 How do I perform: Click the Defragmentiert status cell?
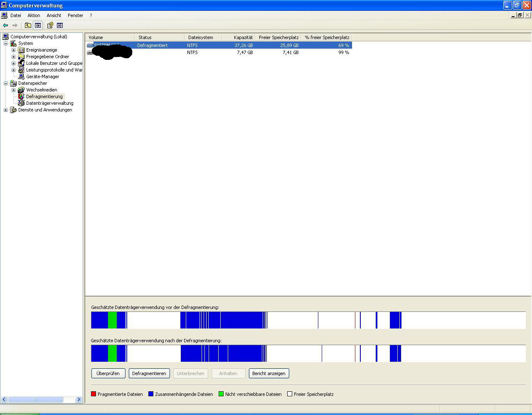point(153,45)
